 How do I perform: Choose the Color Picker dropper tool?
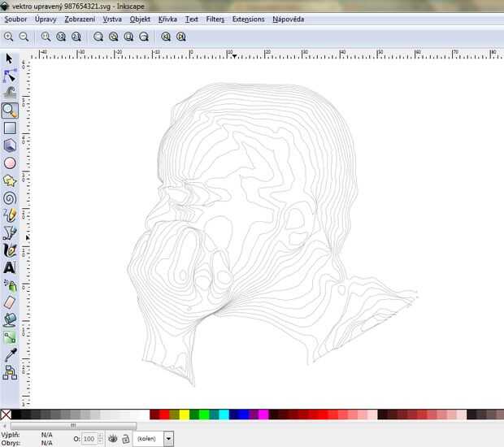(10, 354)
